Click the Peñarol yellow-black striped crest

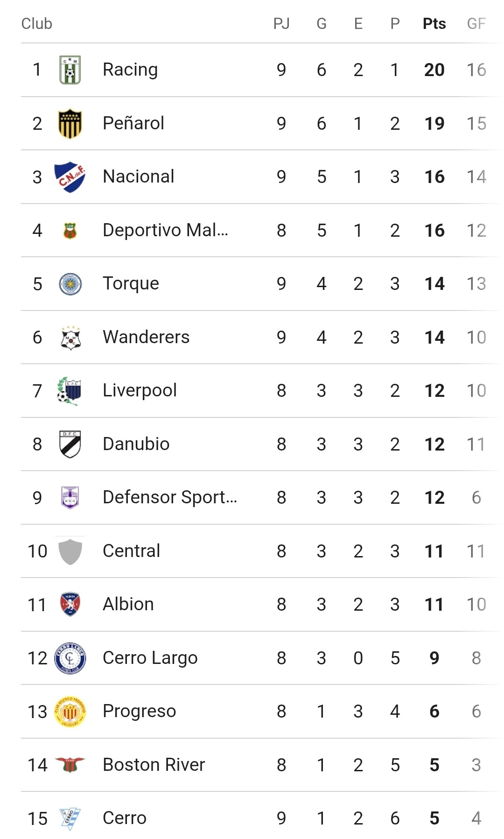70,124
